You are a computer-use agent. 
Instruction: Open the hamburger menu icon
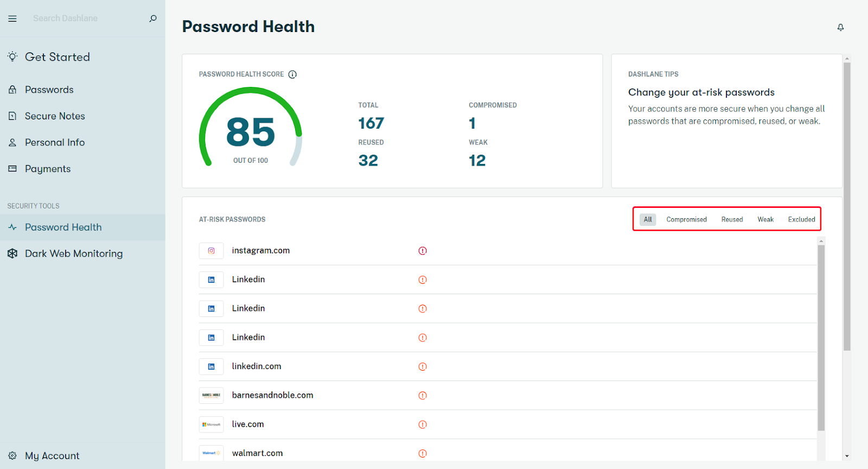[x=12, y=18]
